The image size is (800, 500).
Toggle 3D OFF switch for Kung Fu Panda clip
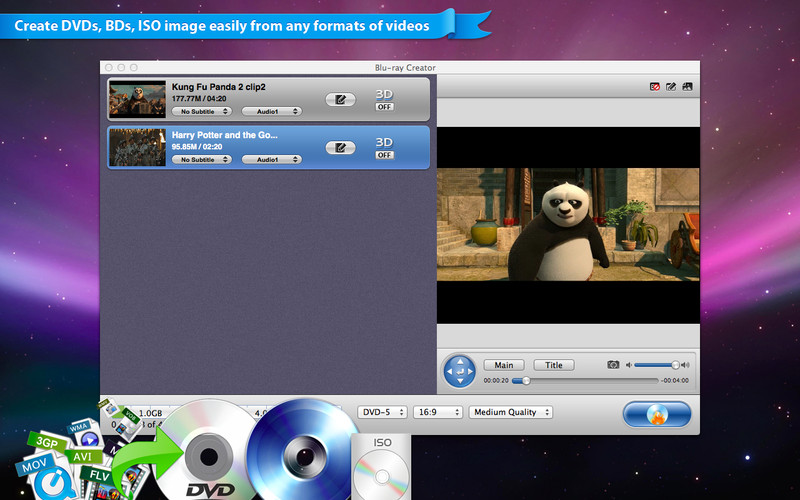384,107
